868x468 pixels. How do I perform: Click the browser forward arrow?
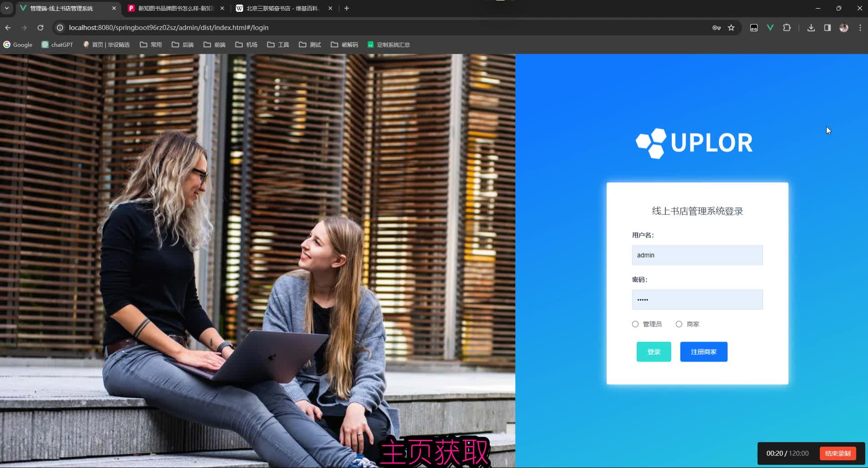pos(24,28)
